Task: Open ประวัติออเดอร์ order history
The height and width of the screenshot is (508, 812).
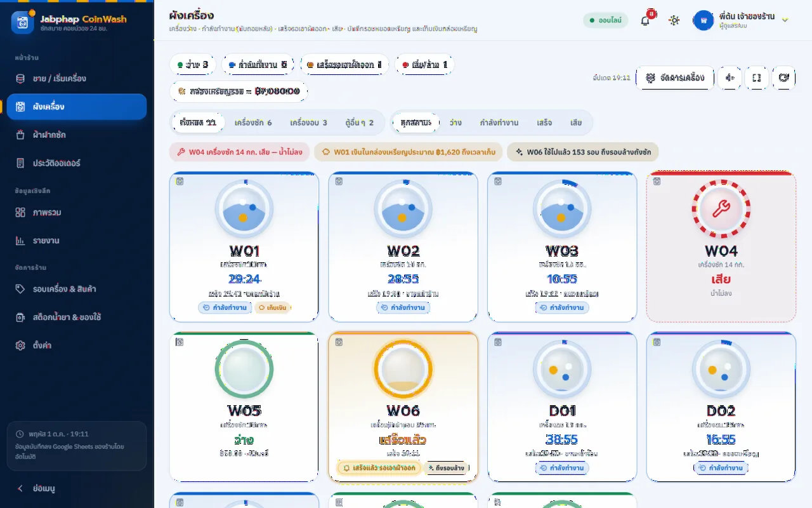Action: click(77, 163)
